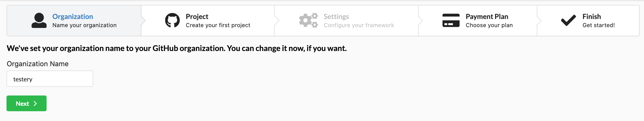The height and width of the screenshot is (121, 644).
Task: Click the "Organization Name" field label
Action: [x=38, y=64]
